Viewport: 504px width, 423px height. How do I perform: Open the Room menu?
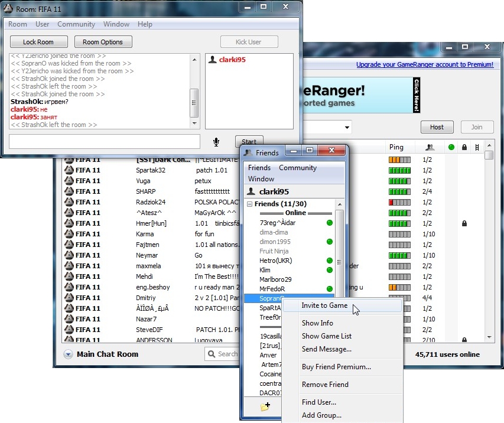coord(18,24)
